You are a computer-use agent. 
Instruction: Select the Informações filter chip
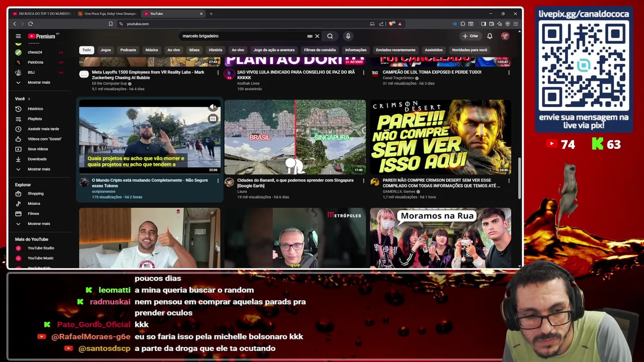point(356,50)
